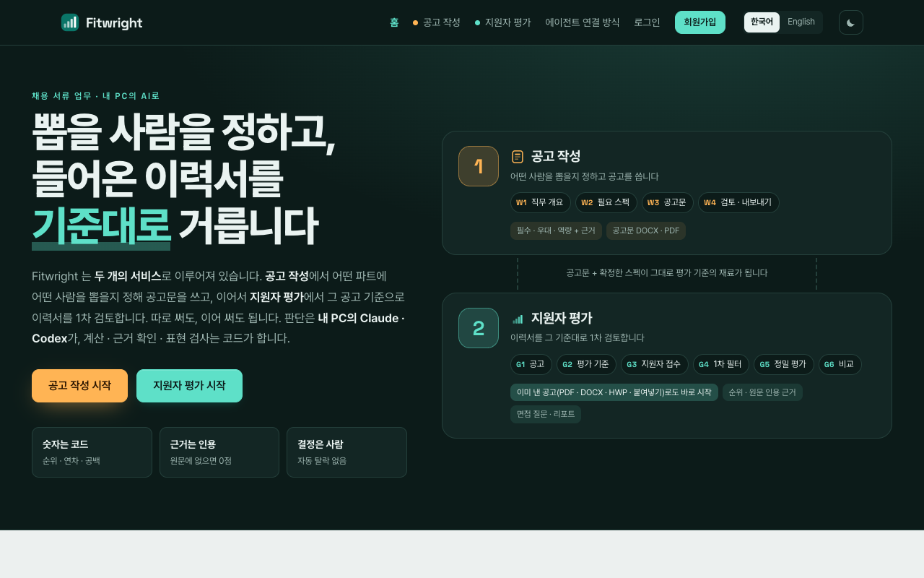The height and width of the screenshot is (578, 924).
Task: Click the 결정은 사람 card
Action: click(346, 452)
